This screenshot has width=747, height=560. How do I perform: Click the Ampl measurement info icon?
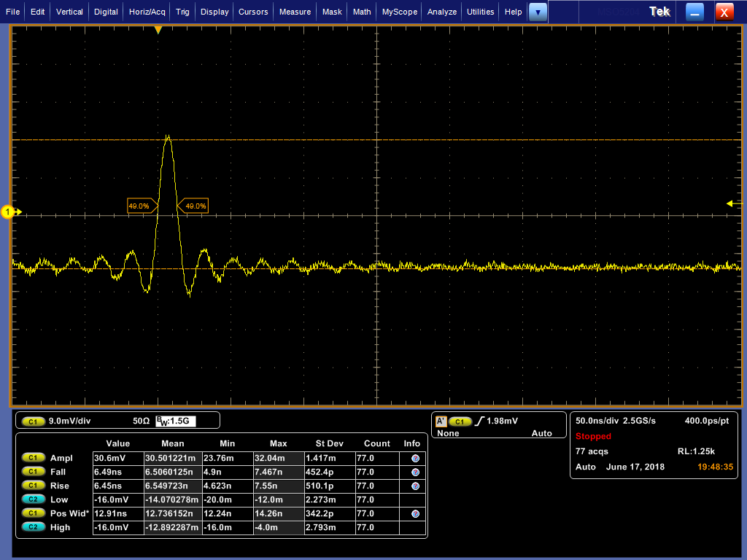pos(415,459)
